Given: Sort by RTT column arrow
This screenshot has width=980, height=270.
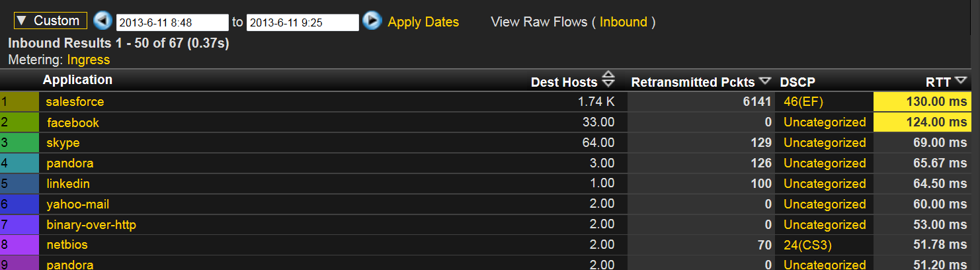Looking at the screenshot, I should coord(961,81).
